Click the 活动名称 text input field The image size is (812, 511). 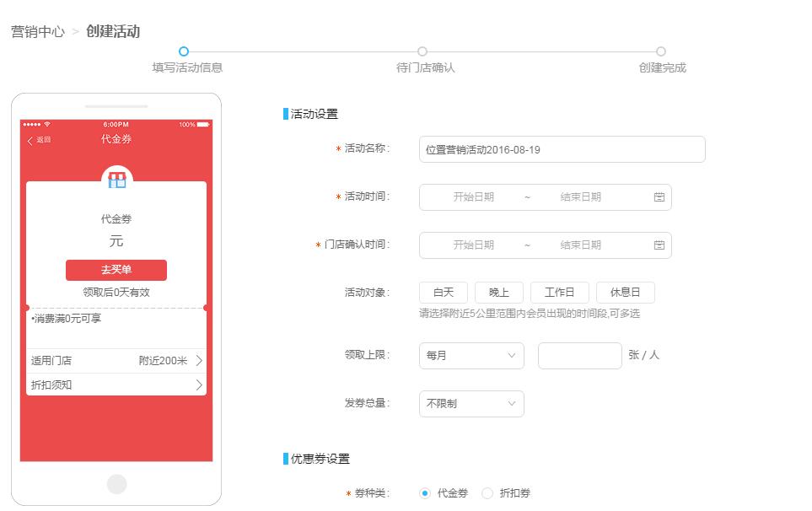click(x=562, y=149)
